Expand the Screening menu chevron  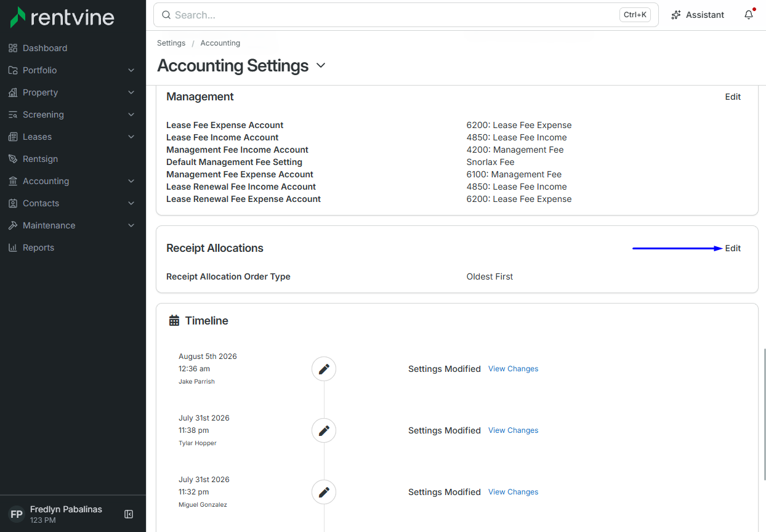[131, 115]
